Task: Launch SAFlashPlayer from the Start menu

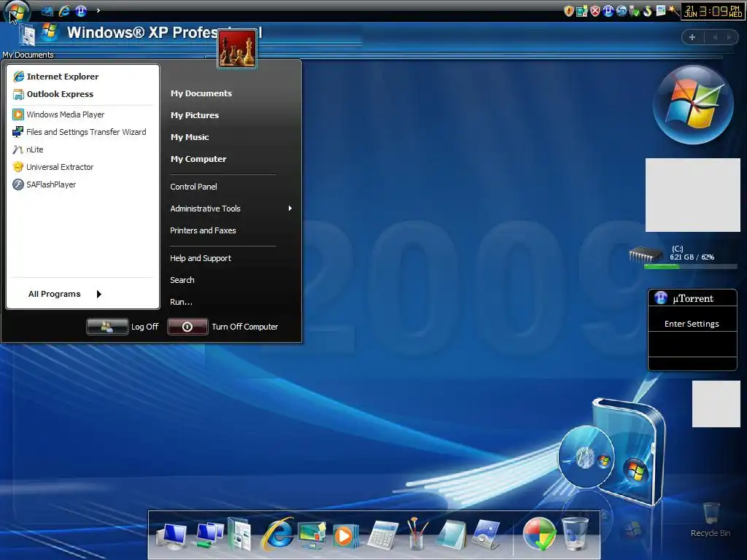Action: pyautogui.click(x=44, y=184)
